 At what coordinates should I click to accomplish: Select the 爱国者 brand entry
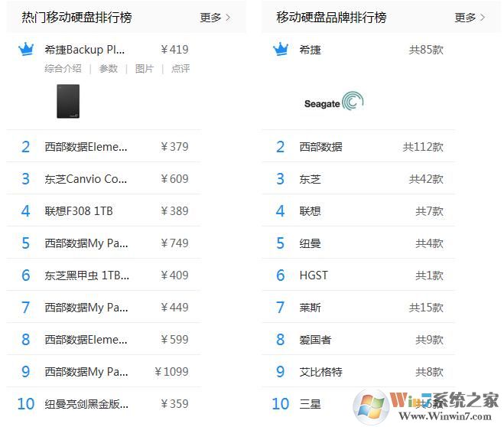tap(315, 340)
